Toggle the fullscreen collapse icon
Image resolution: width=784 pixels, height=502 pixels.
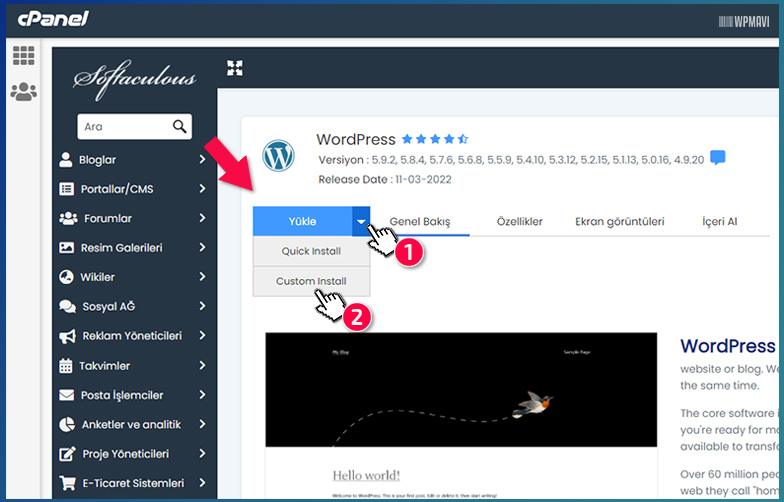234,68
